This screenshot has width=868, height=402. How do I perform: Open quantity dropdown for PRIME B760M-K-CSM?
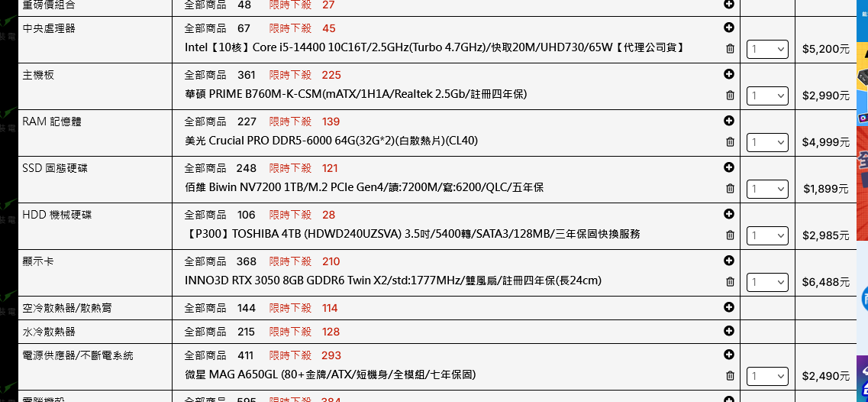[767, 96]
